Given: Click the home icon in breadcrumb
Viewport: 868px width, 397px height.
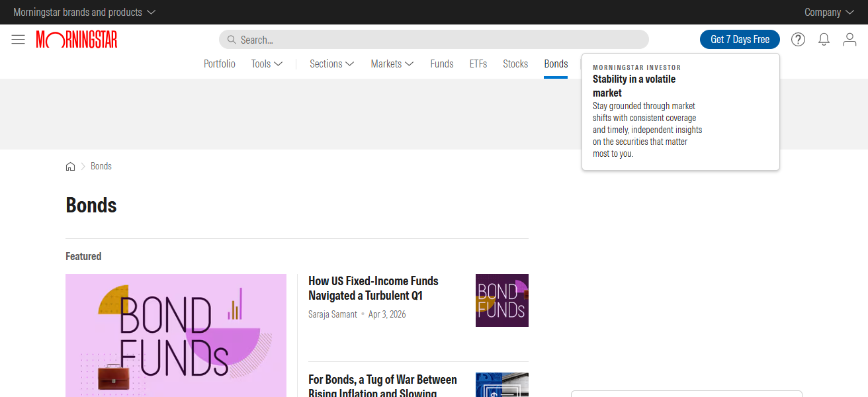Looking at the screenshot, I should tap(70, 167).
